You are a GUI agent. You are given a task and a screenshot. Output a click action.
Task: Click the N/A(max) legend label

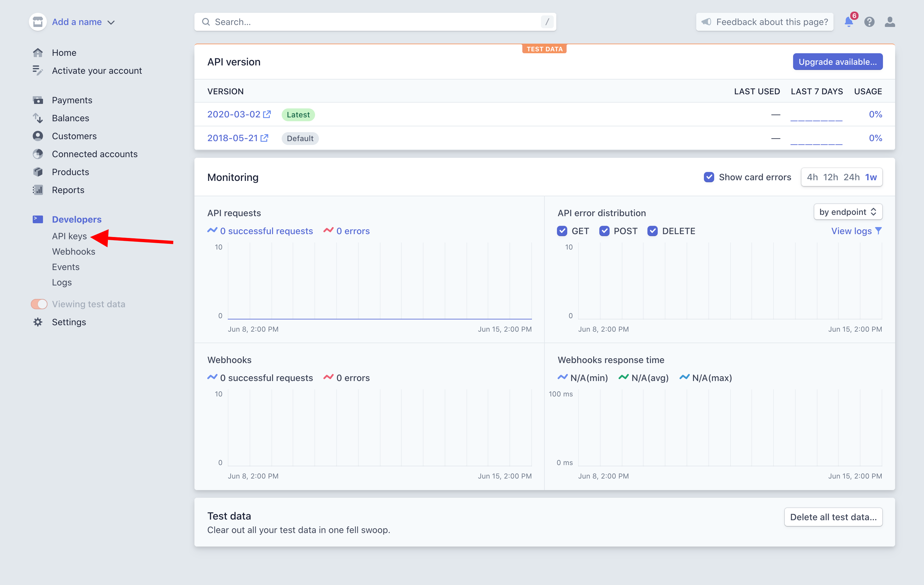click(x=712, y=378)
